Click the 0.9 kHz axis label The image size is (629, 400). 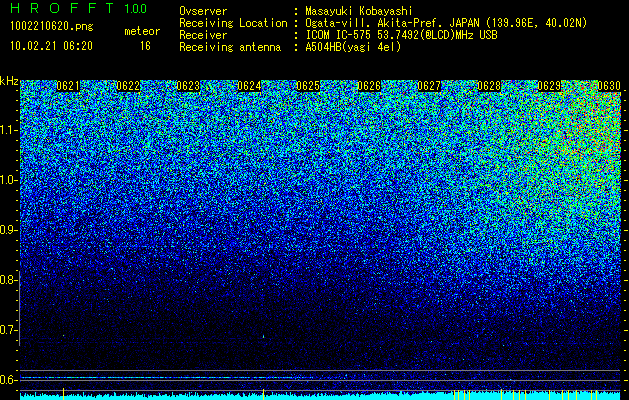(x=8, y=230)
